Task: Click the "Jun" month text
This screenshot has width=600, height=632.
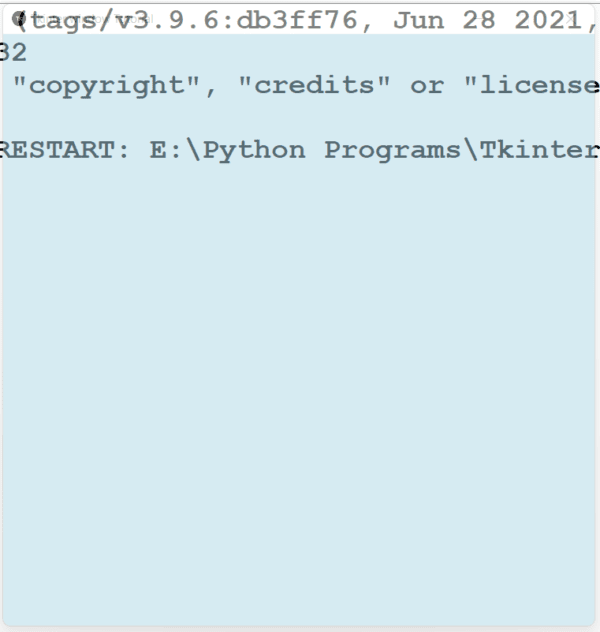Action: point(419,20)
